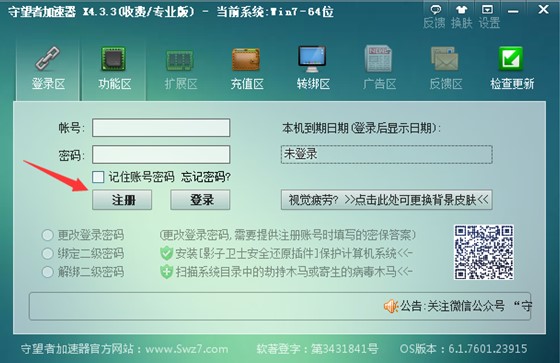Screen dimensions: 560x363
Task: Open the 反馈区 envelope tab
Action: 445,69
